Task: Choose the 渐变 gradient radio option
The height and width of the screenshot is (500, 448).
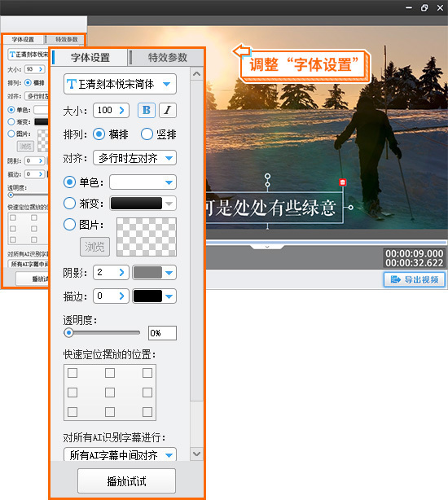Action: tap(69, 203)
